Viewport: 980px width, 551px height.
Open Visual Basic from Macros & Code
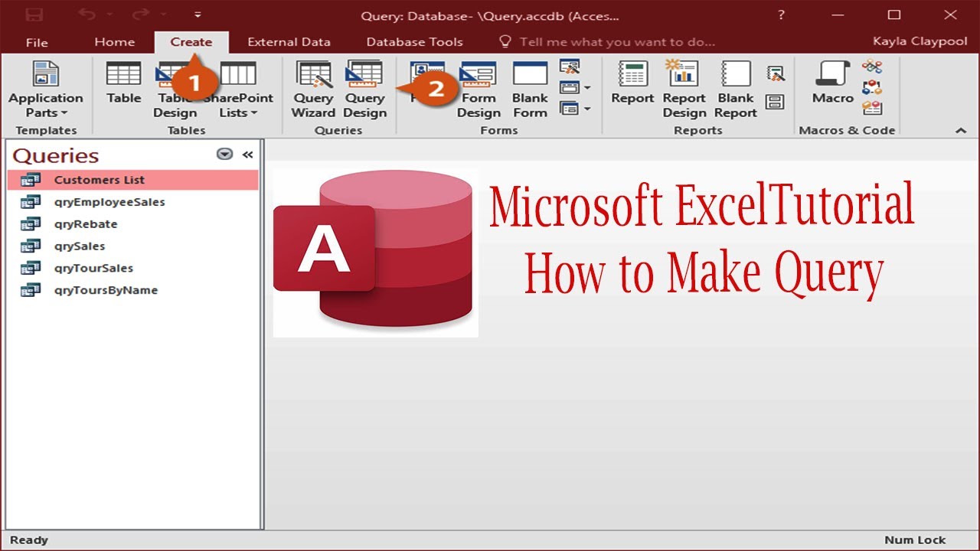(872, 108)
